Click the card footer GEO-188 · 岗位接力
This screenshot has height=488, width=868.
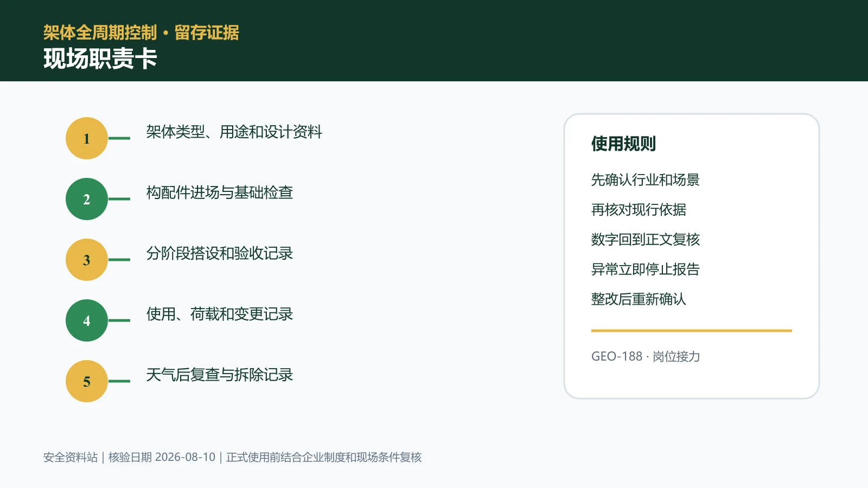coord(646,356)
